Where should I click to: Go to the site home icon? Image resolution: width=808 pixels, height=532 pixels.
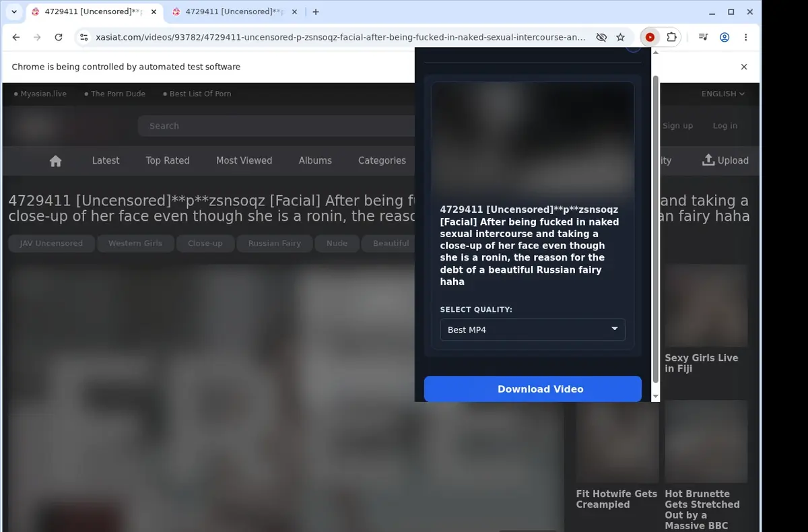56,161
